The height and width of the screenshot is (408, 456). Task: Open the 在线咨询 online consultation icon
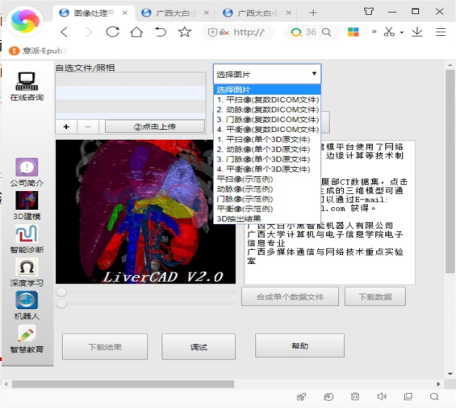pyautogui.click(x=27, y=81)
